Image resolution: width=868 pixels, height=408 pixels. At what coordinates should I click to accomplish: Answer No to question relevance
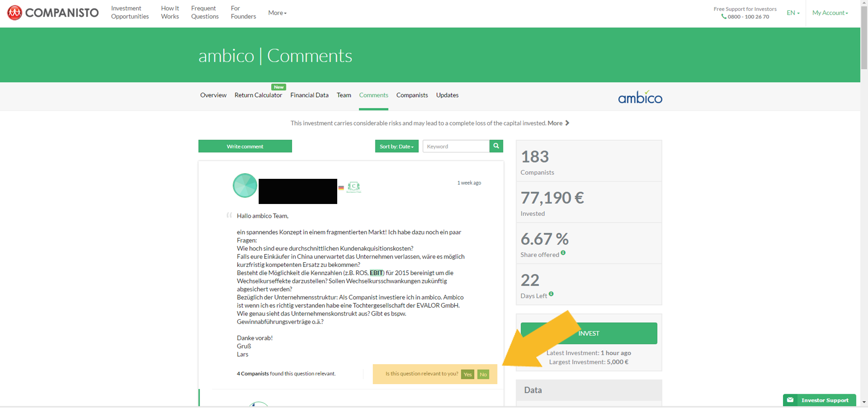(x=483, y=374)
